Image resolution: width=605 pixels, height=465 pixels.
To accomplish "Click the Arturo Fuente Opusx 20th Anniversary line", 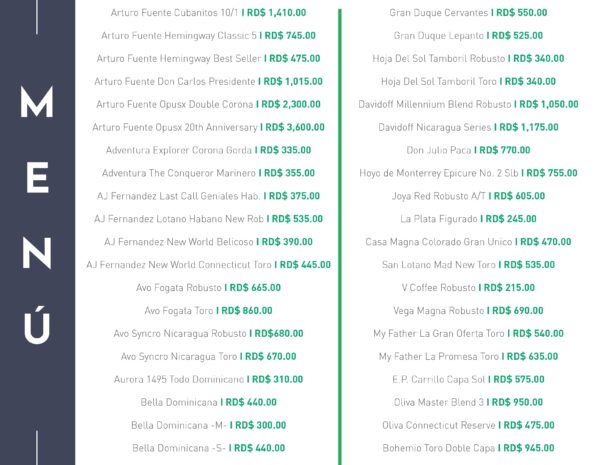I will click(x=208, y=127).
